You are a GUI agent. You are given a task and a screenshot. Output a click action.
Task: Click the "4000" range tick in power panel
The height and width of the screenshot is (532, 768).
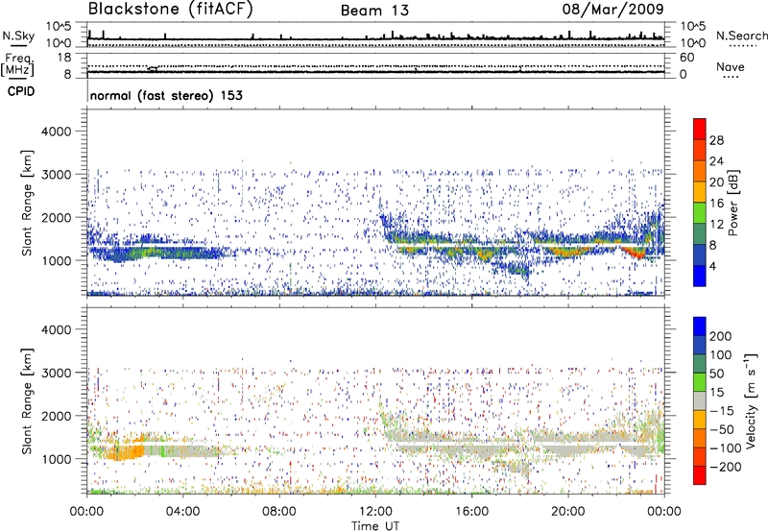(x=57, y=132)
